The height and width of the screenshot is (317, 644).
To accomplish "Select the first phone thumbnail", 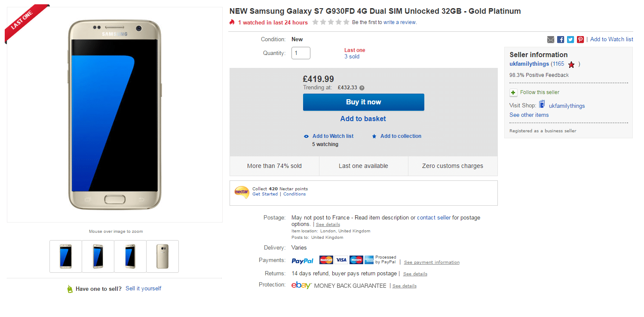I will pyautogui.click(x=66, y=256).
